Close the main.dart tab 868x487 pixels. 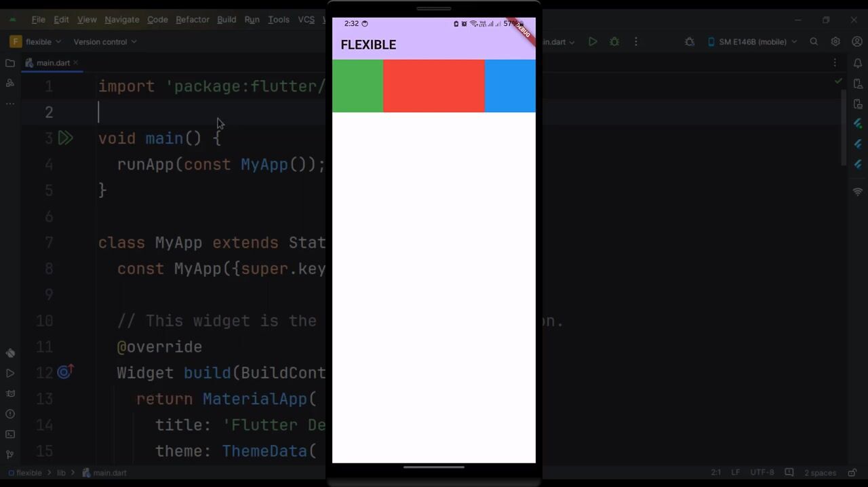coord(76,63)
